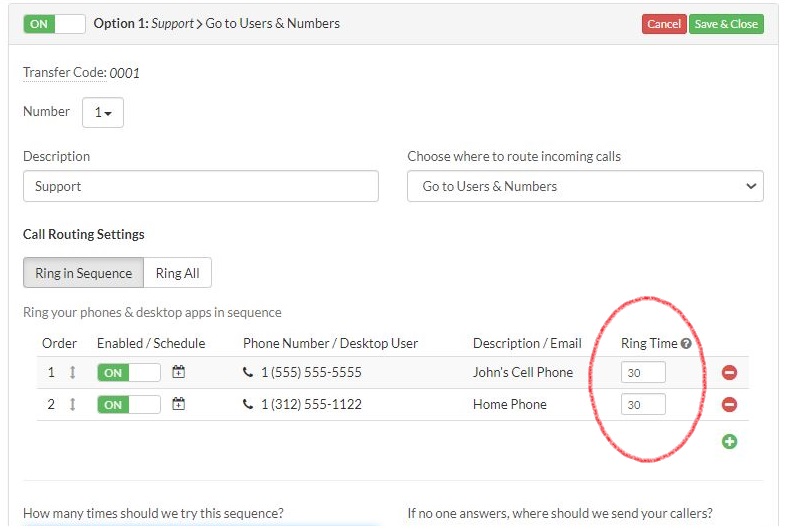Click Ring Time field for Home Phone
The width and height of the screenshot is (790, 529).
click(643, 405)
